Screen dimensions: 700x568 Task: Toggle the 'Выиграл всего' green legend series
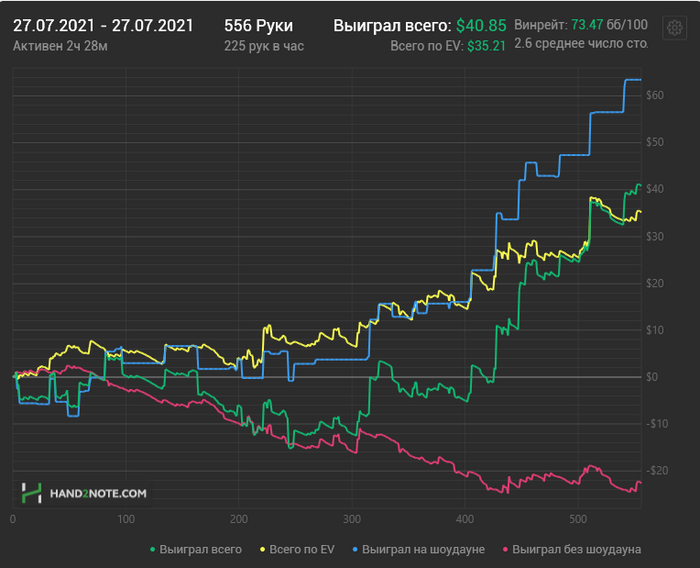point(196,549)
